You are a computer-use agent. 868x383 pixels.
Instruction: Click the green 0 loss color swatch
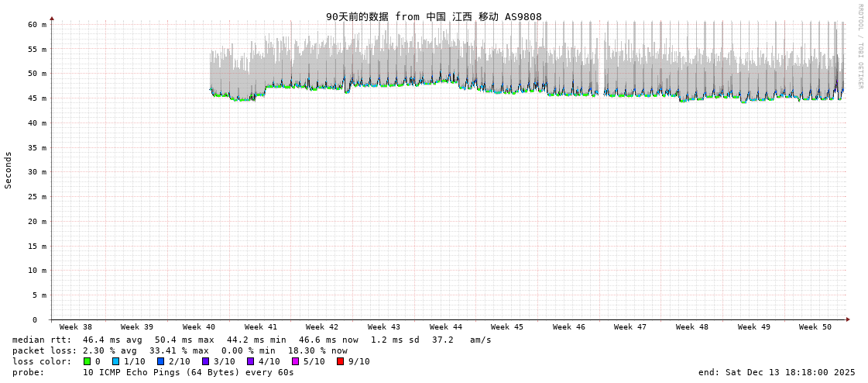[87, 361]
